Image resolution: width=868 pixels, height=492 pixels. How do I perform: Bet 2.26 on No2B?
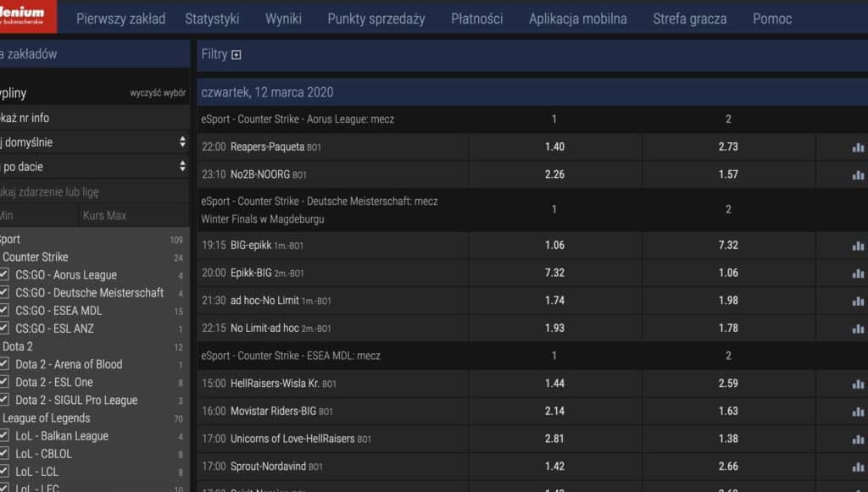(554, 174)
